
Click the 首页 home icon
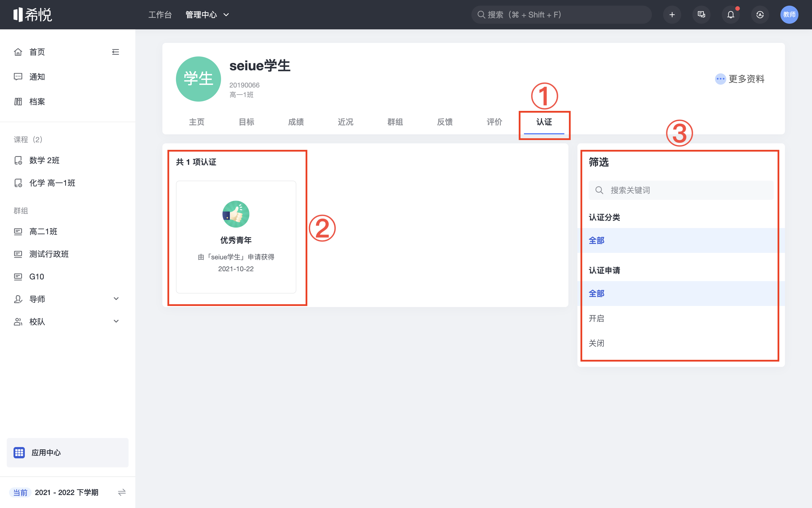[x=18, y=52]
